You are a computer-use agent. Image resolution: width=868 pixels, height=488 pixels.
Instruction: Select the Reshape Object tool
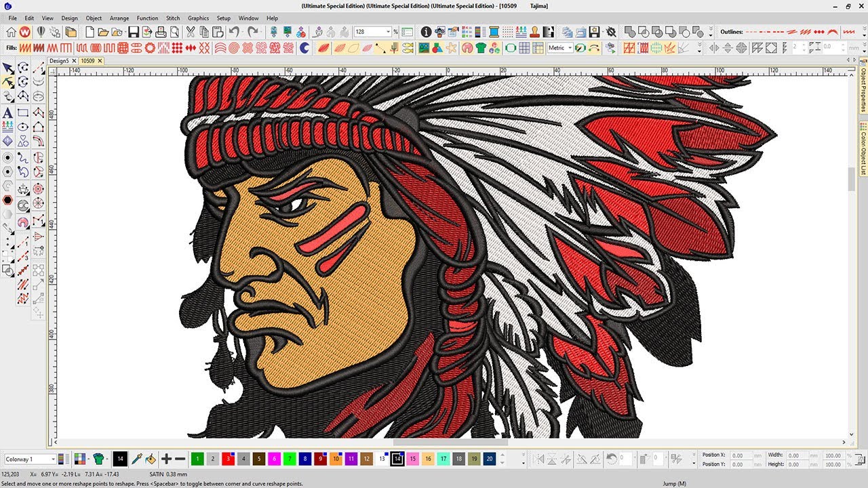pos(7,82)
